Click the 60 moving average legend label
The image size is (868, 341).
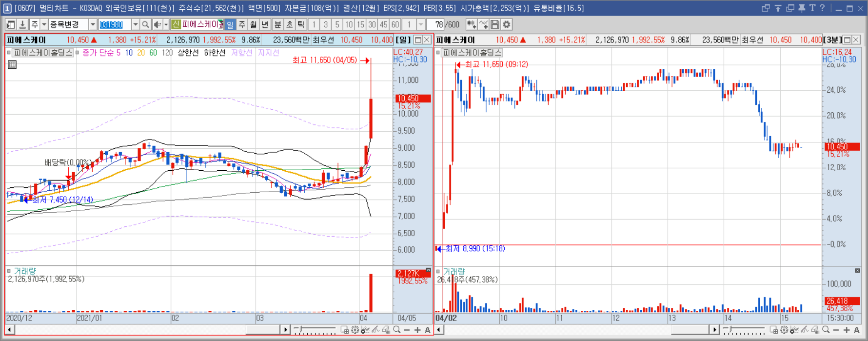point(153,53)
